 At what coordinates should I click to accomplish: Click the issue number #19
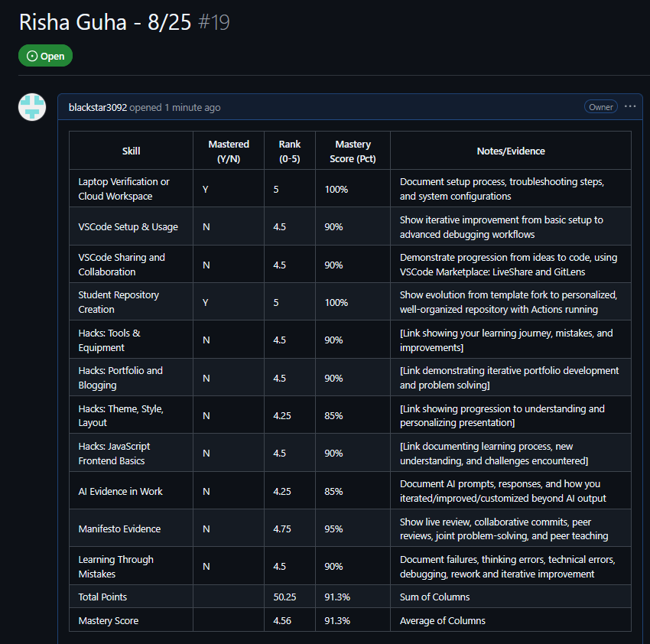point(213,22)
